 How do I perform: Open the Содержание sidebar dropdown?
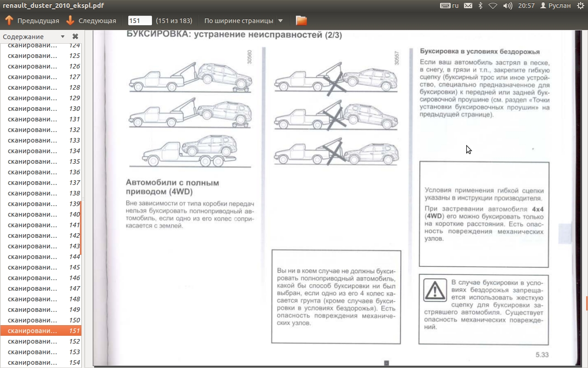tap(62, 37)
